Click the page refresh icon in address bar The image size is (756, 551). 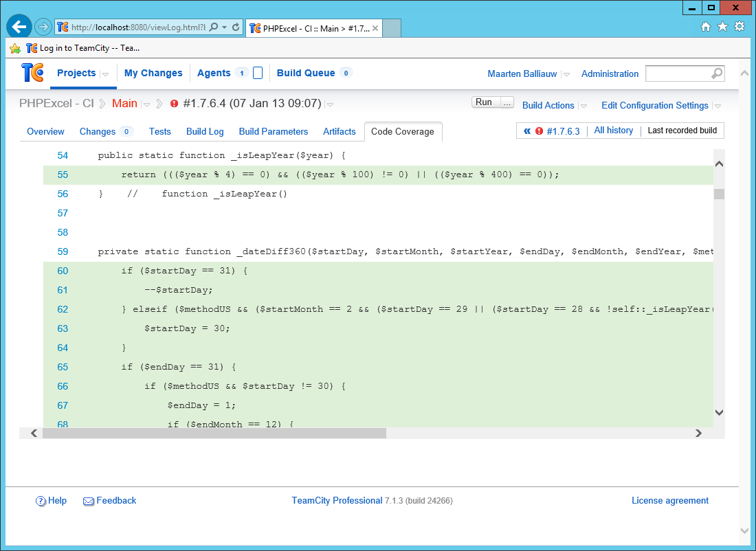[x=236, y=27]
